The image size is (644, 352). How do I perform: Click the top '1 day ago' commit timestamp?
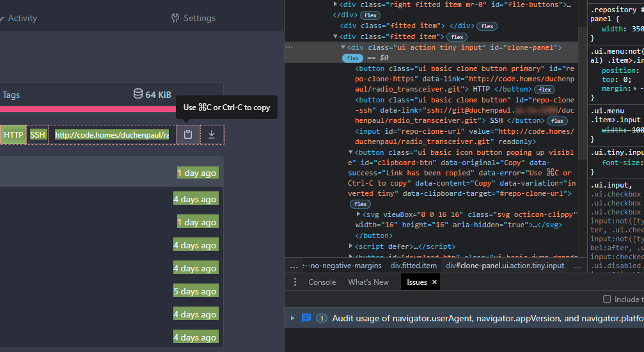point(197,173)
